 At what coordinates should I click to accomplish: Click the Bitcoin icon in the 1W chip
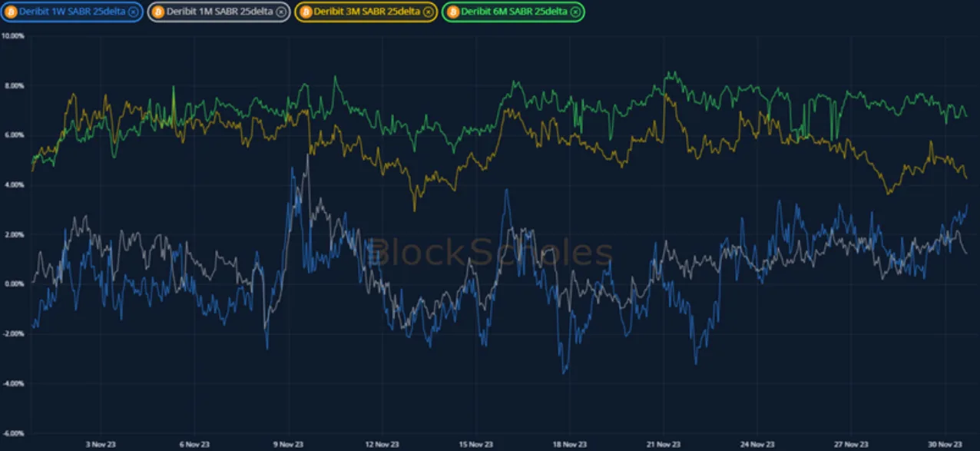(12, 12)
